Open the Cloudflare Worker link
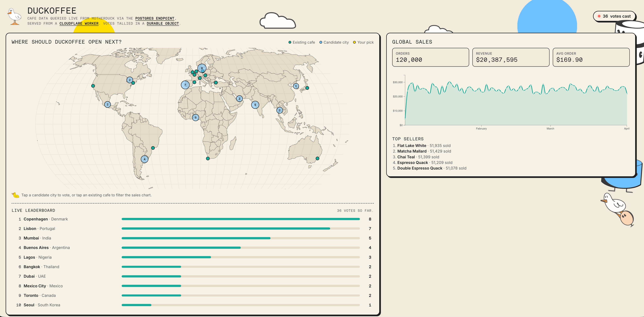Viewport: 644px width, 317px height. click(x=79, y=23)
